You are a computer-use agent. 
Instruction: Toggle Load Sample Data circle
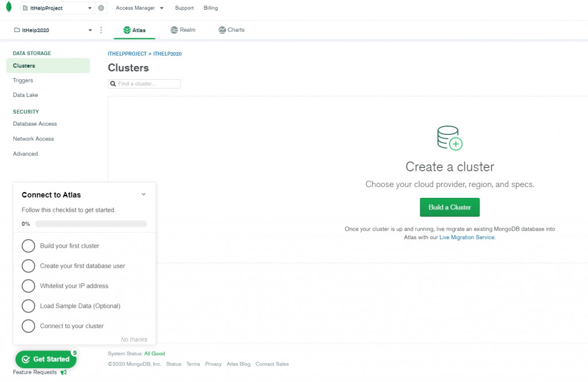click(28, 306)
